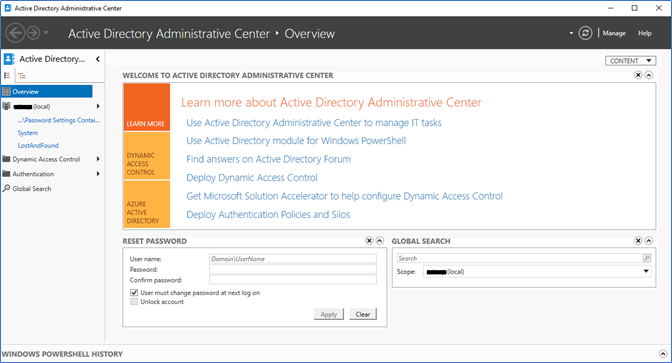
Task: Switch navigation pane to tree view
Action: point(22,75)
